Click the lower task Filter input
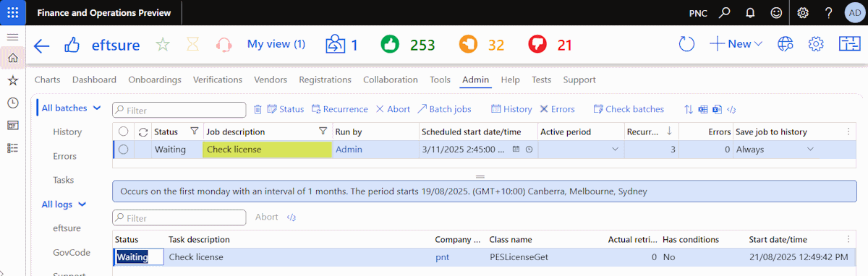This screenshot has height=276, width=868. (x=179, y=217)
